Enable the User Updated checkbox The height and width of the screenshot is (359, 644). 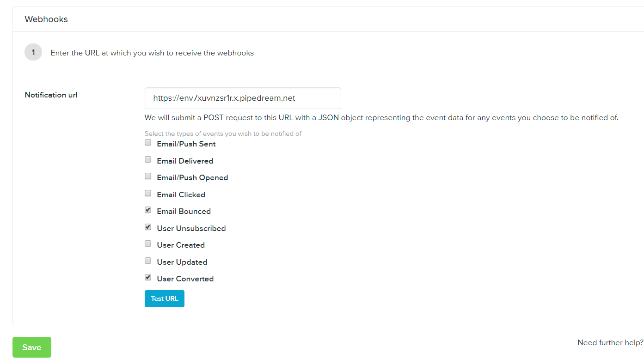[148, 261]
